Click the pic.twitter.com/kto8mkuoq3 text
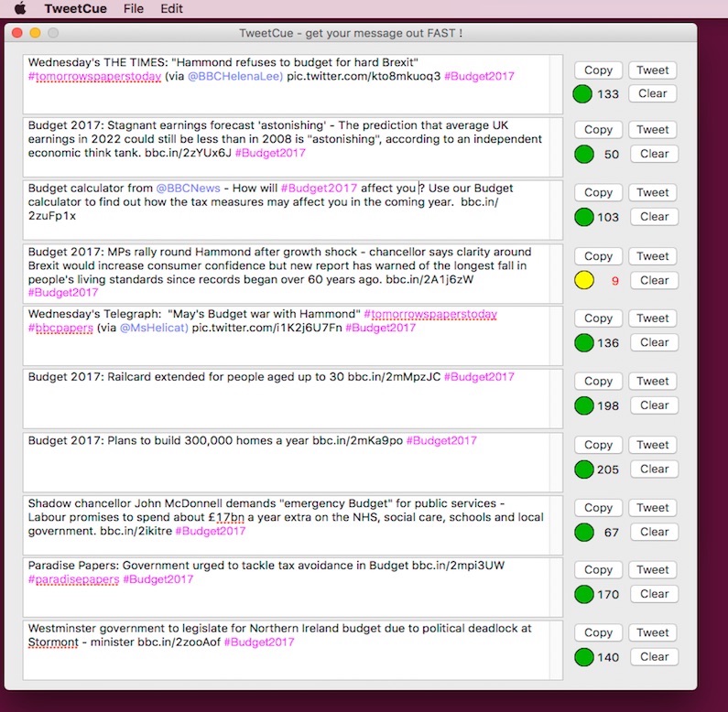Viewport: 728px width, 712px height. 364,77
